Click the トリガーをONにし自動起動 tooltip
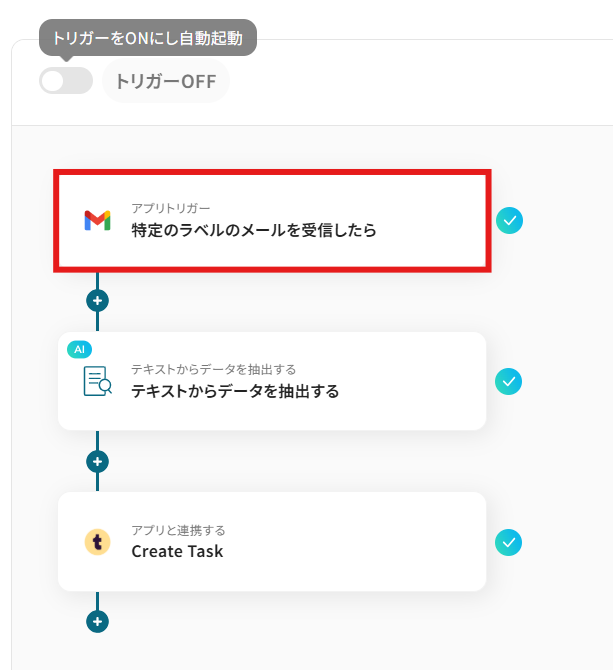The image size is (613, 670). click(148, 38)
